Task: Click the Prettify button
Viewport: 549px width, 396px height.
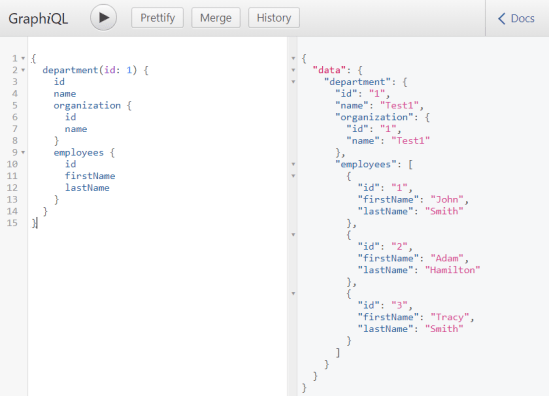Action: pyautogui.click(x=157, y=18)
